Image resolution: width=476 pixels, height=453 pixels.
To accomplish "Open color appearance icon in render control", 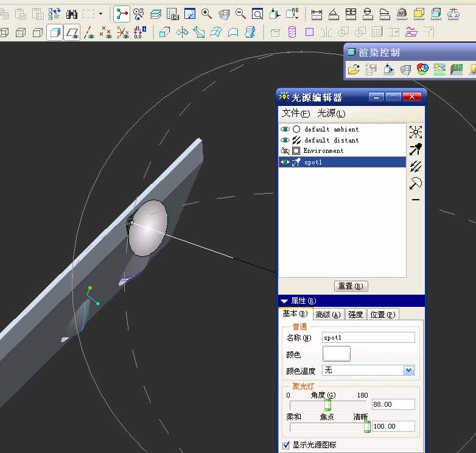I will click(x=422, y=69).
